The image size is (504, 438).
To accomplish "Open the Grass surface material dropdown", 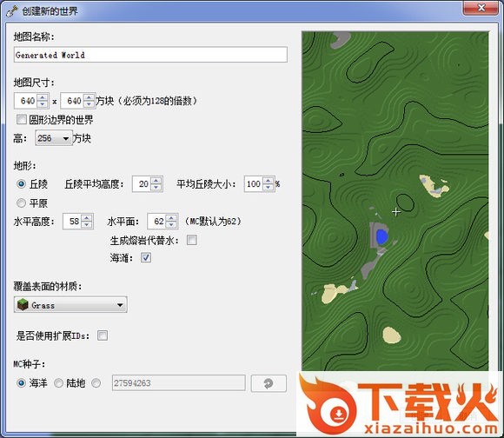I will click(70, 305).
